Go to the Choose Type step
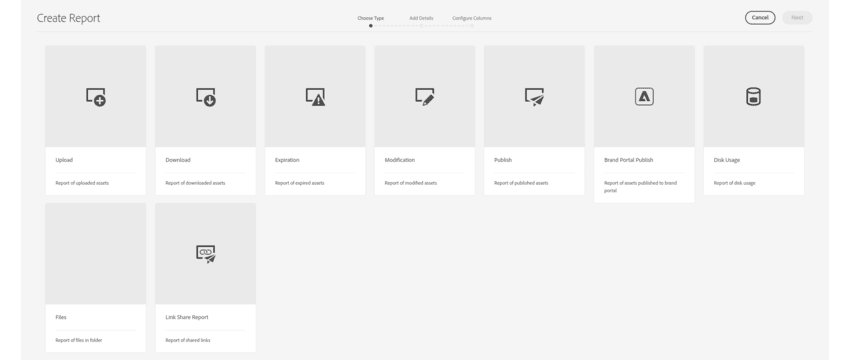Image resolution: width=850 pixels, height=360 pixels. [371, 18]
